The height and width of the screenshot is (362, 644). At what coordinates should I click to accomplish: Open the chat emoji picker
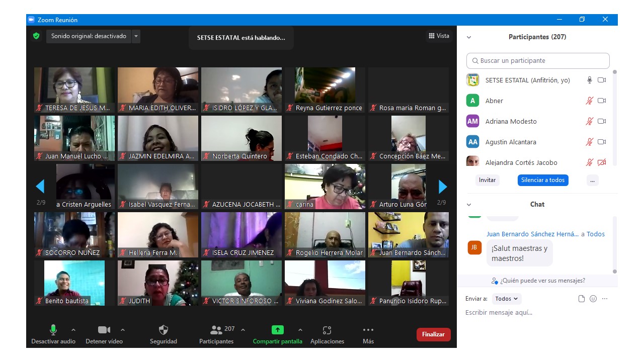593,299
